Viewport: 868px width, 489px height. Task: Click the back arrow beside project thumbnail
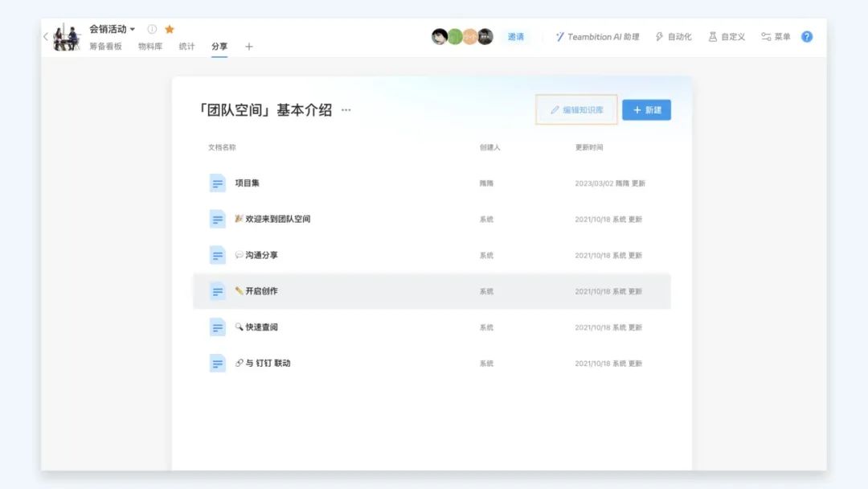point(45,37)
